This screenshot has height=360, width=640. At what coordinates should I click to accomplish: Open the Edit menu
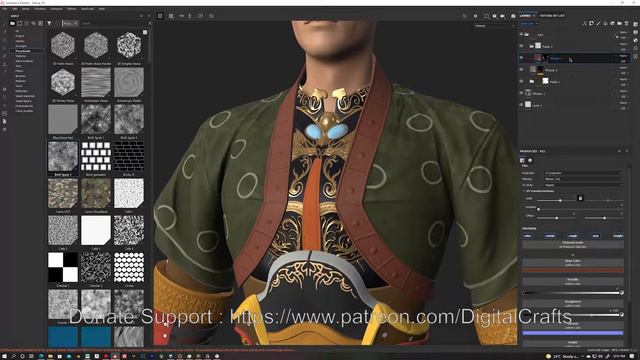coord(15,9)
